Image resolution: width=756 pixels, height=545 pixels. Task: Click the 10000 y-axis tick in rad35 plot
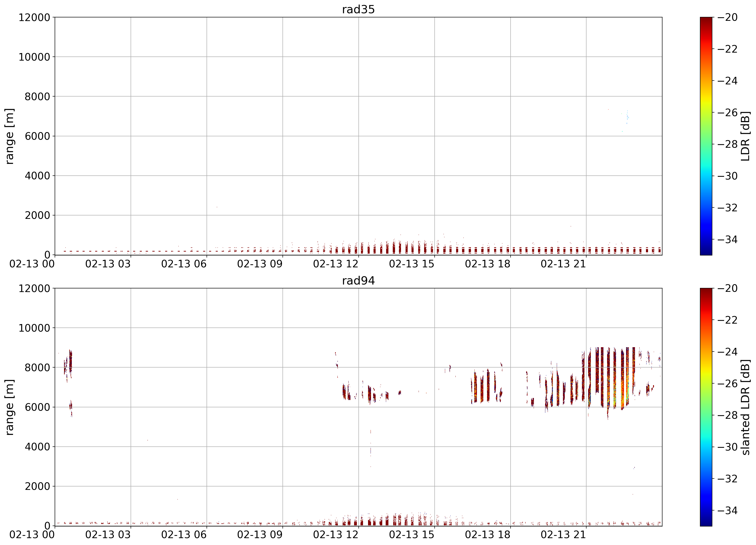(34, 57)
